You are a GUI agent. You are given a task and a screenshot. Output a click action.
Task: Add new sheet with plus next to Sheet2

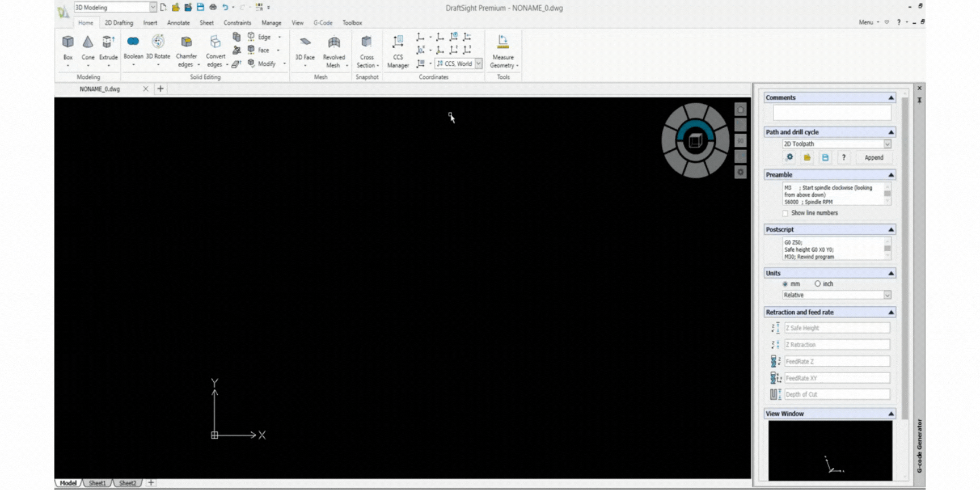tap(151, 483)
